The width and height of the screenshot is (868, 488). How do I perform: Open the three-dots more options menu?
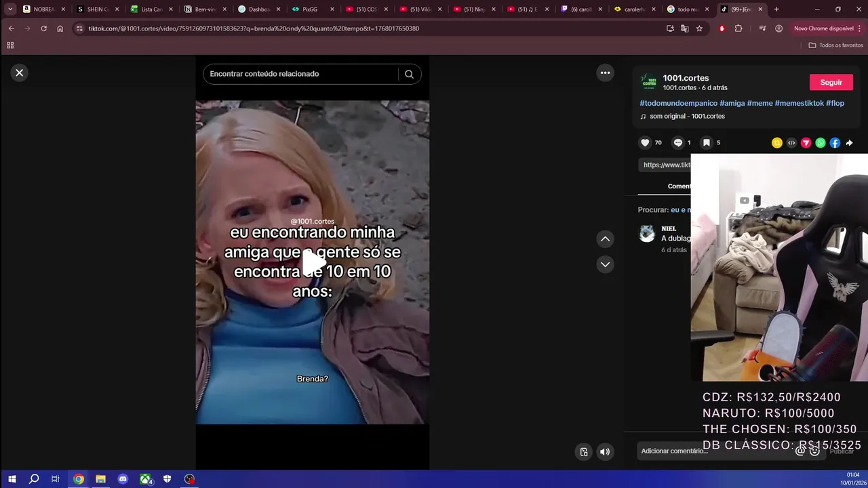click(605, 73)
